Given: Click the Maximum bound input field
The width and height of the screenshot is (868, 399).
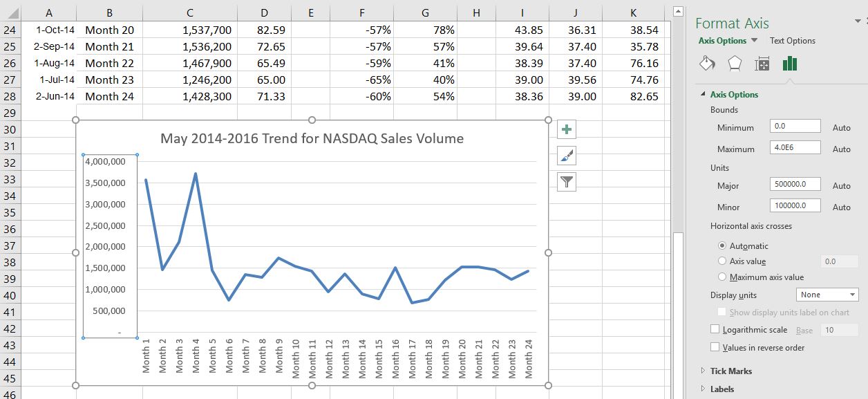Looking at the screenshot, I should pyautogui.click(x=795, y=147).
